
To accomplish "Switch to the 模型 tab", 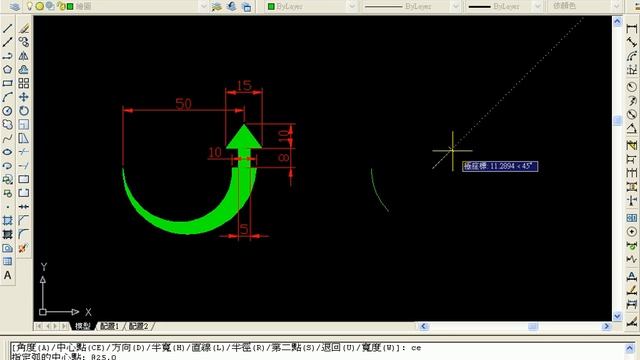I will [x=83, y=326].
